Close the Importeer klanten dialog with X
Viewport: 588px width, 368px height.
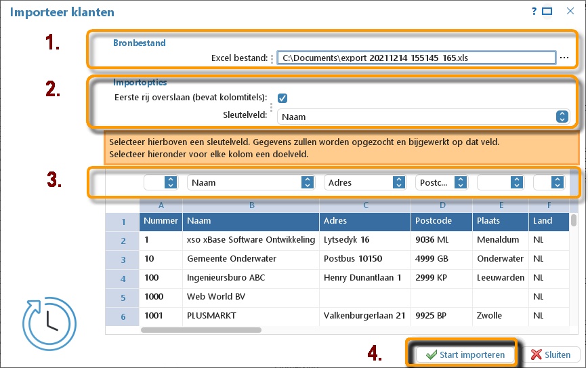pos(570,12)
